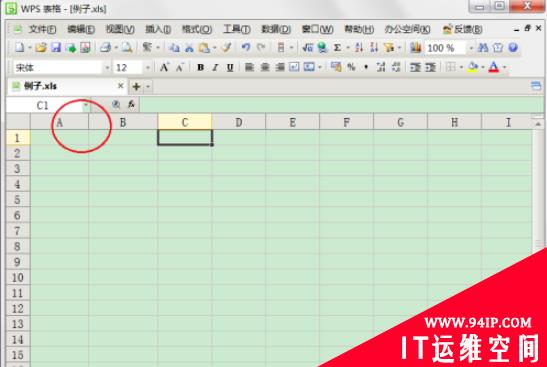The width and height of the screenshot is (547, 367).
Task: Click the print icon
Action: pos(105,47)
